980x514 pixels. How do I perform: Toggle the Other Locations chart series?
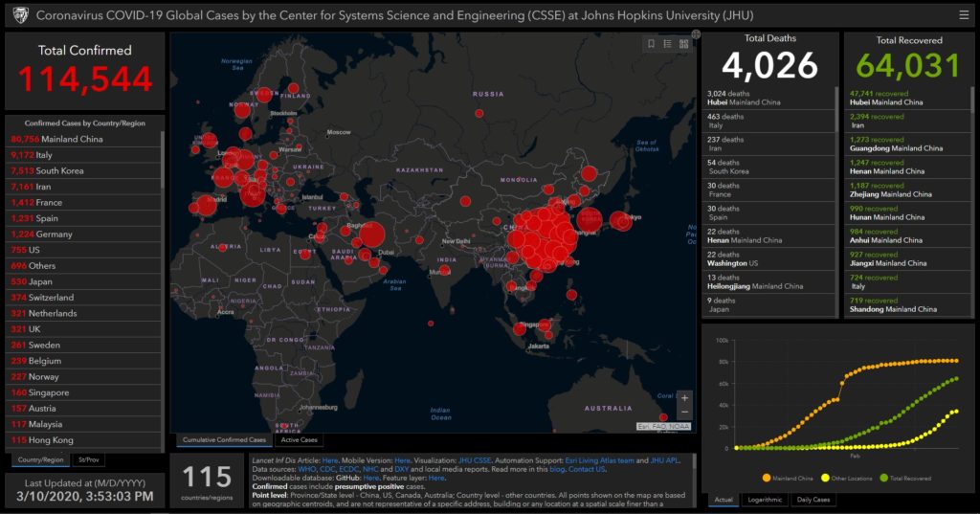click(846, 479)
